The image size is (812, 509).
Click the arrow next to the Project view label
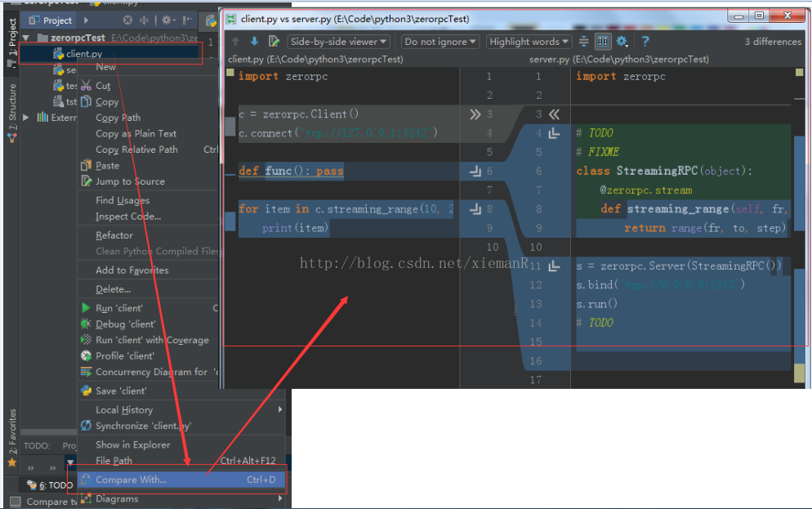click(x=86, y=20)
